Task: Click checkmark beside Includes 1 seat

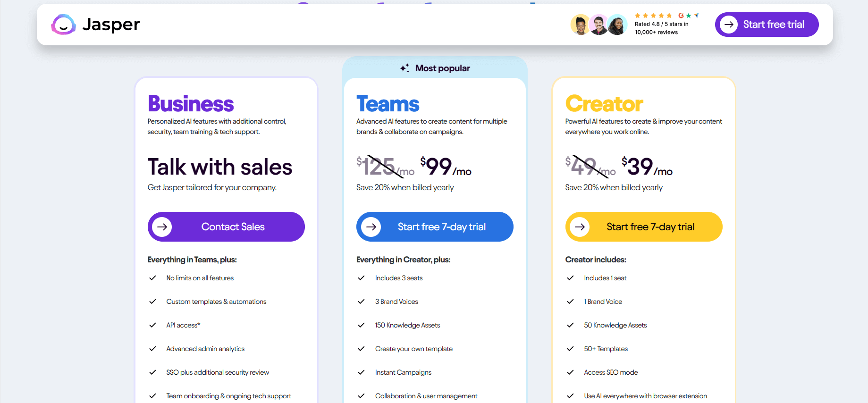Action: point(570,278)
